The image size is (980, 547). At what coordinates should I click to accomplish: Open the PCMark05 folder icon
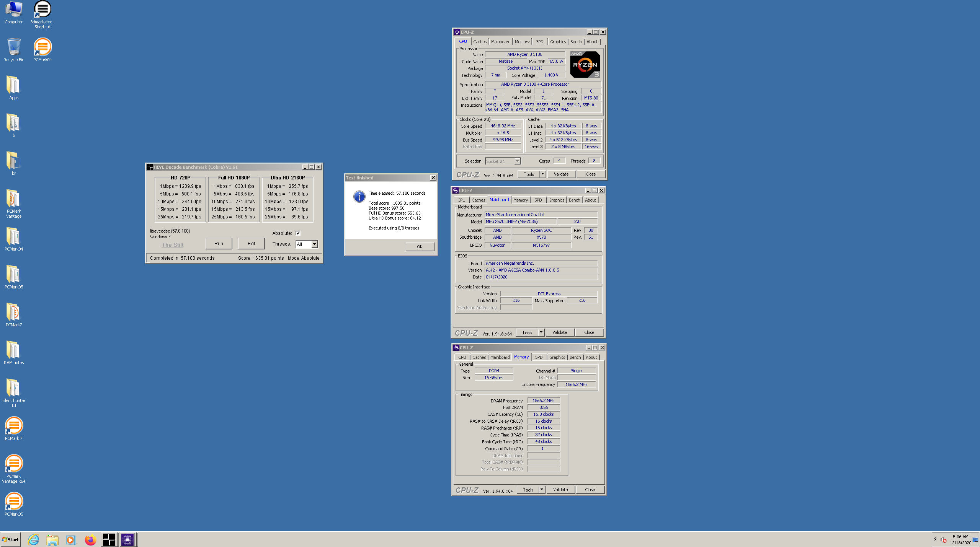tap(14, 277)
